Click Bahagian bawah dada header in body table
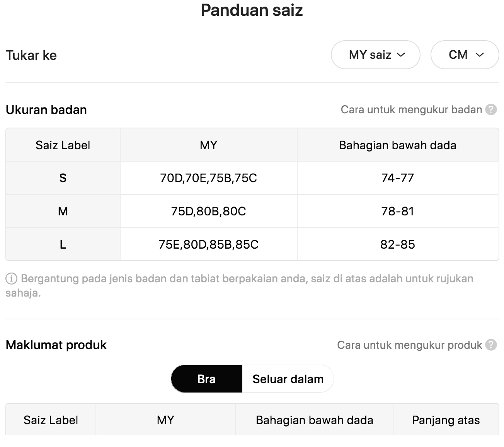504x447 pixels. click(x=398, y=145)
